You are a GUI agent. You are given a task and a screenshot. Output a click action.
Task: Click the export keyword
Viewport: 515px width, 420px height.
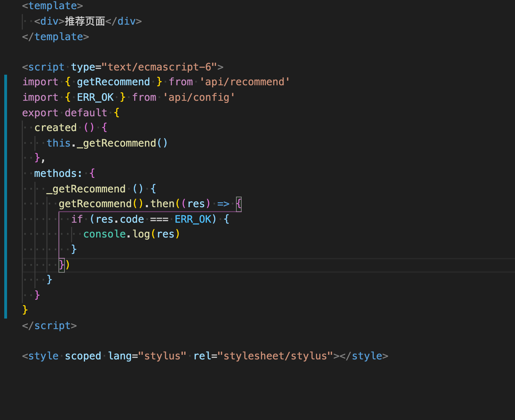tap(40, 113)
